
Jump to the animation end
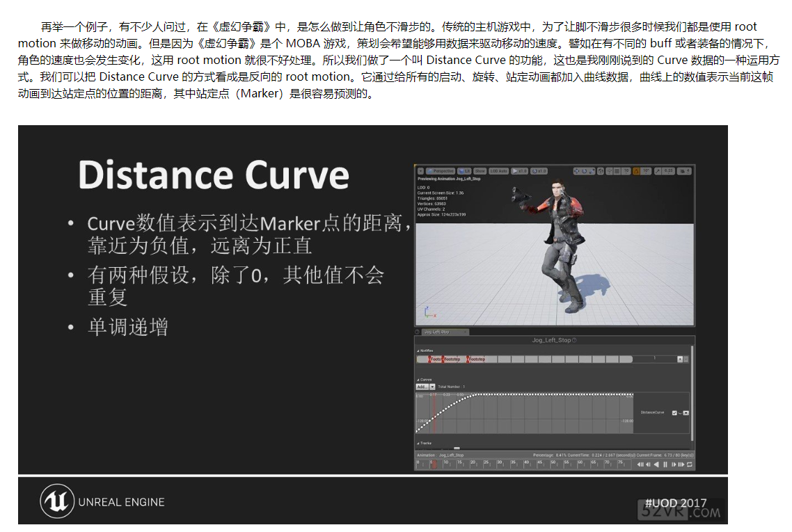click(681, 465)
